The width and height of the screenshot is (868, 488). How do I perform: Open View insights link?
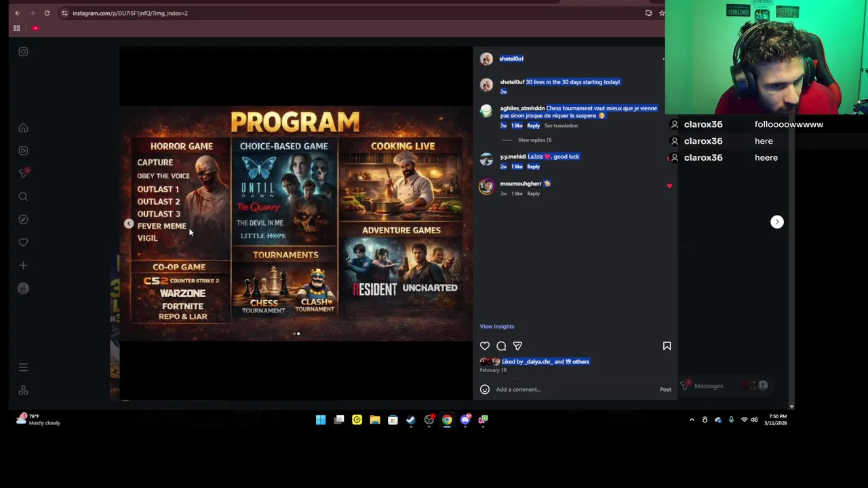(497, 326)
